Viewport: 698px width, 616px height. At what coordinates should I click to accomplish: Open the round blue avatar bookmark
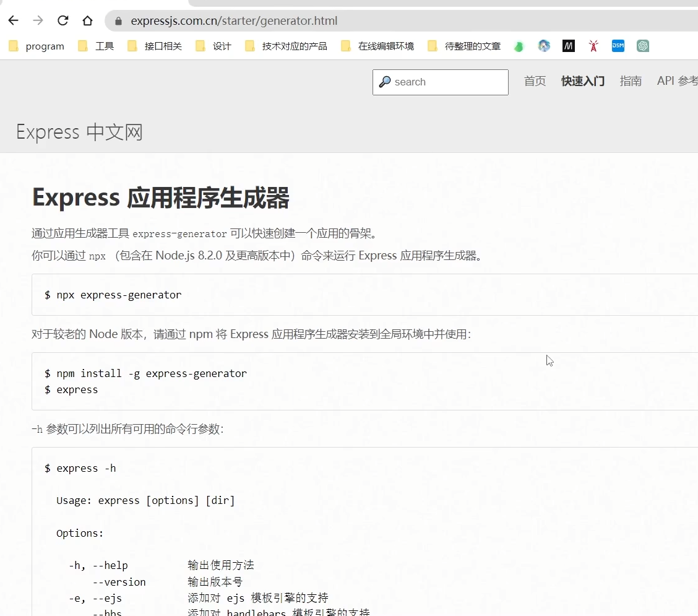coord(544,46)
